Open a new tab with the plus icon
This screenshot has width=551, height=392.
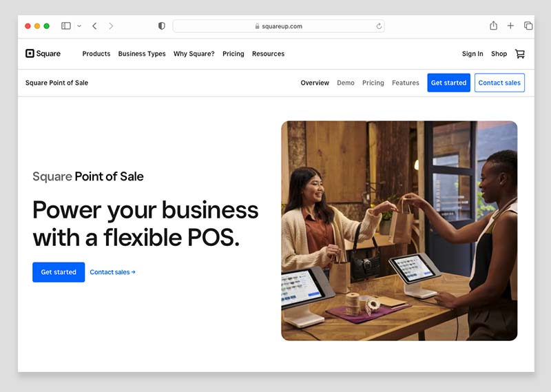[510, 25]
